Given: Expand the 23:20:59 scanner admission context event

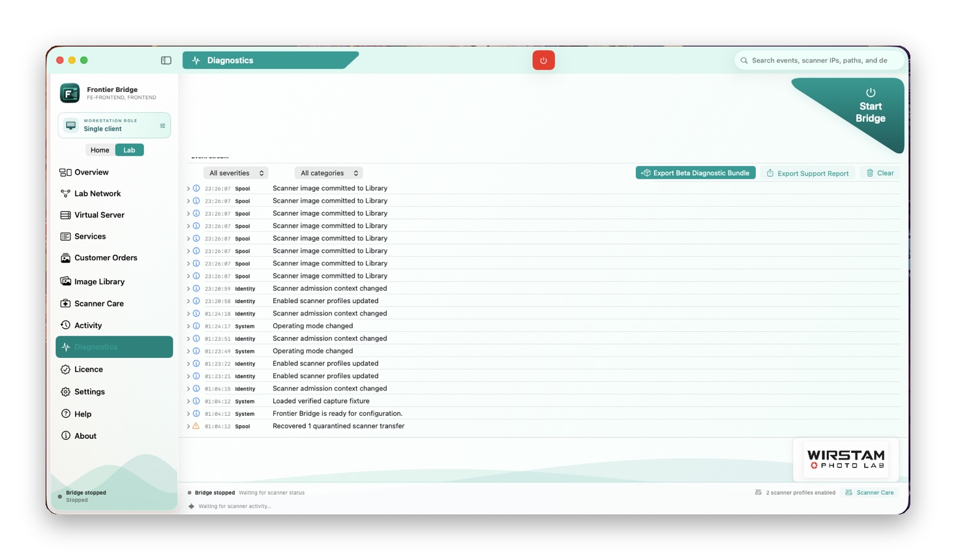Looking at the screenshot, I should click(x=188, y=289).
